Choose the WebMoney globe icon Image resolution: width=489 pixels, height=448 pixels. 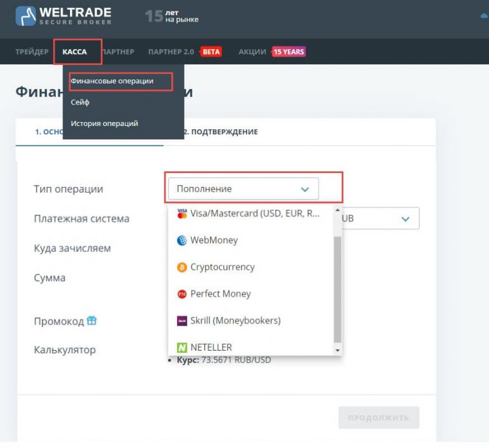[x=181, y=241]
